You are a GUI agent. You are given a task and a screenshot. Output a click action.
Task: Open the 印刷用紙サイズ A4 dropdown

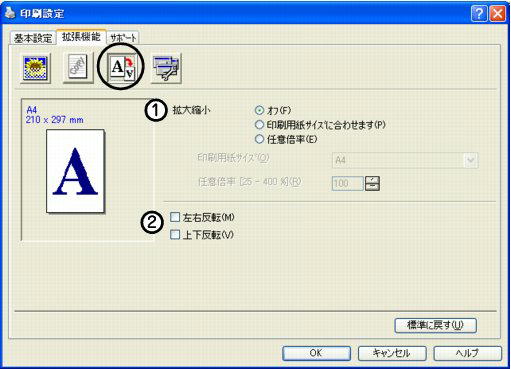405,160
